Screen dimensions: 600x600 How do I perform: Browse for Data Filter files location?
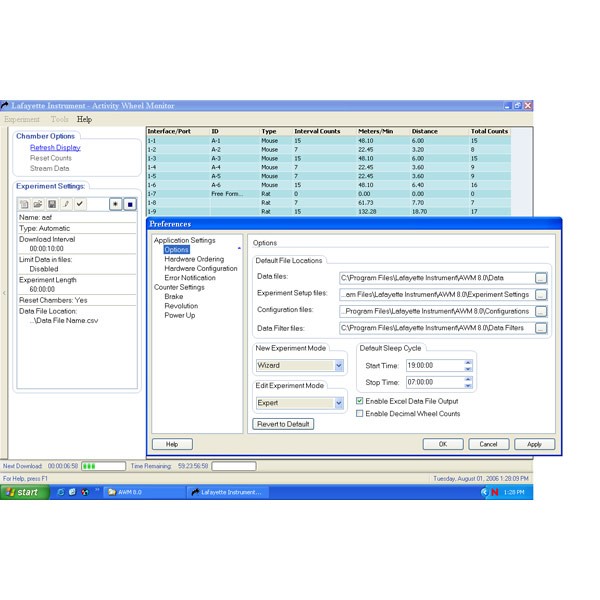point(541,328)
